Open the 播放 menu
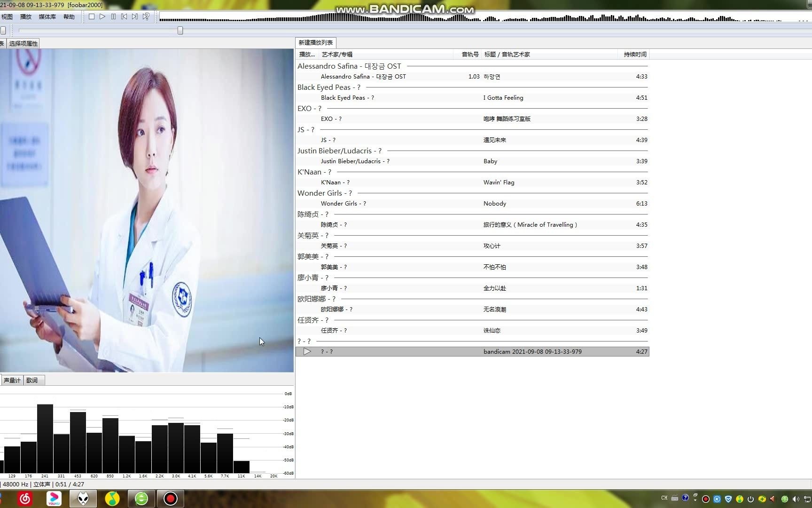The width and height of the screenshot is (812, 508). coord(26,16)
